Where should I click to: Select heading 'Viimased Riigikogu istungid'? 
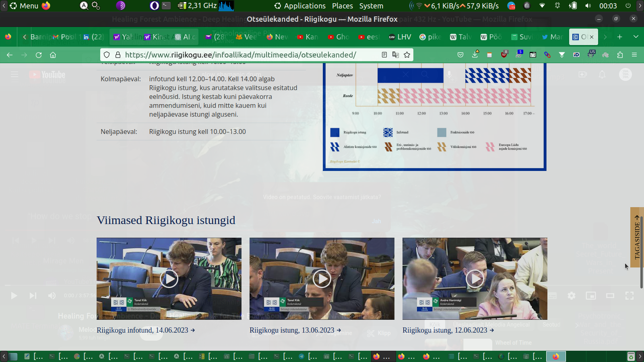click(x=166, y=220)
